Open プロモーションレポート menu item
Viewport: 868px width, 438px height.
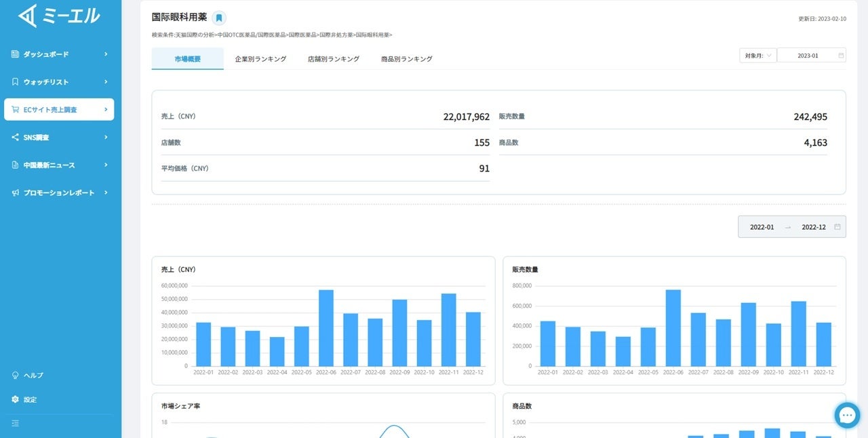[x=59, y=193]
